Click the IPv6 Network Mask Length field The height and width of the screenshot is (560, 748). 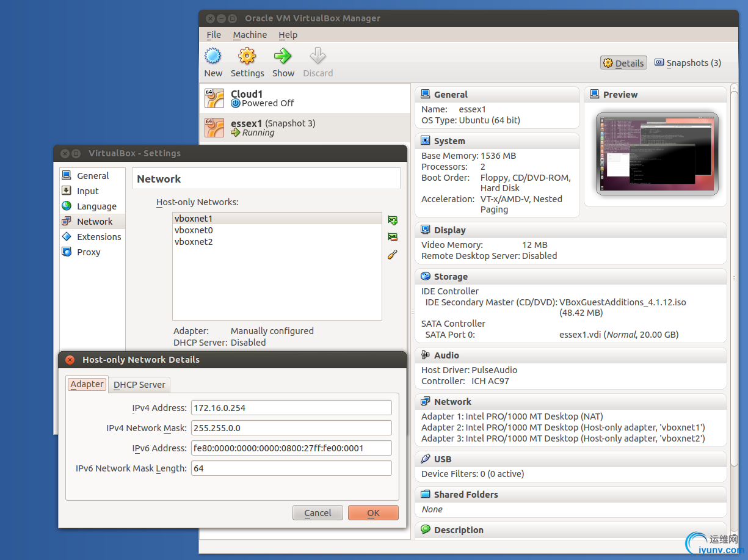(291, 468)
